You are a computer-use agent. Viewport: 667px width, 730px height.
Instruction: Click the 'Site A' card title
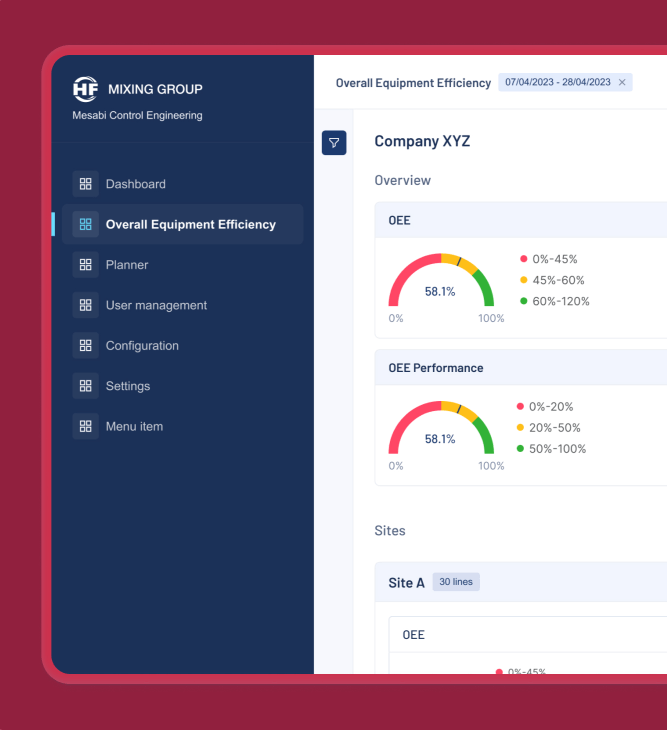tap(406, 583)
